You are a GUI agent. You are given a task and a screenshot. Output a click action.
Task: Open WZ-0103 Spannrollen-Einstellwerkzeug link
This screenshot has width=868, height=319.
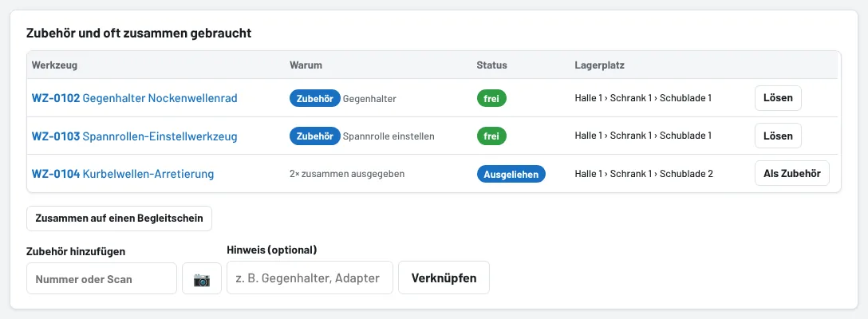135,136
